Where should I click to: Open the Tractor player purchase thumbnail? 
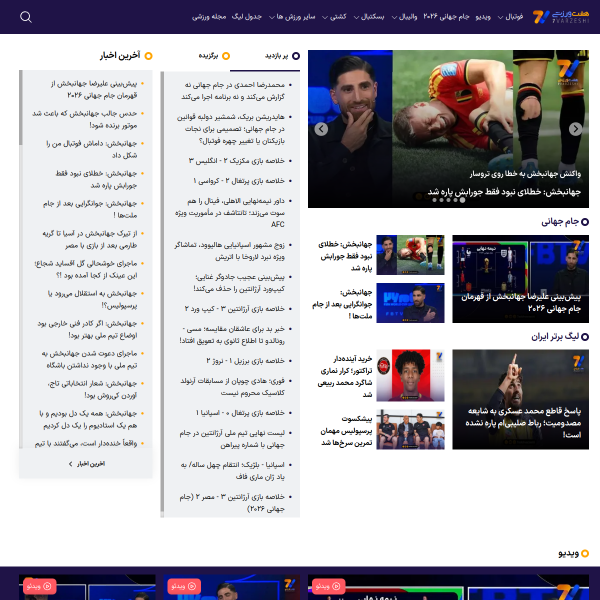coord(410,375)
